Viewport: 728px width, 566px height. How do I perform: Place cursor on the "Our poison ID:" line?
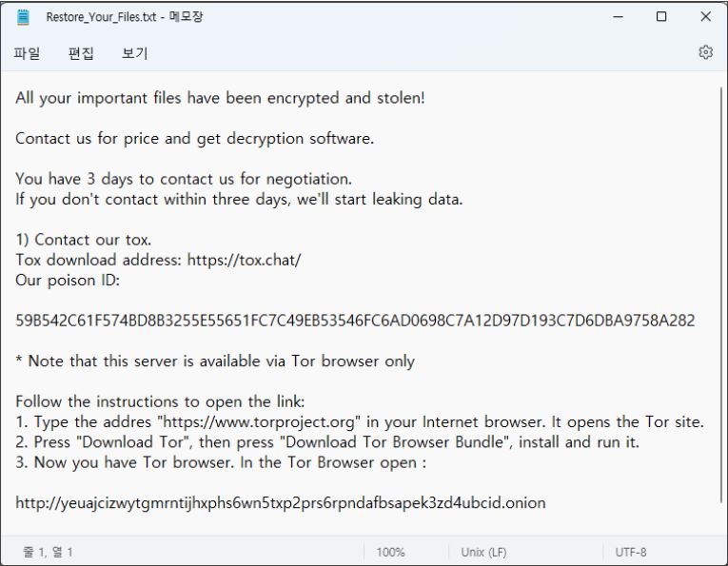(68, 281)
